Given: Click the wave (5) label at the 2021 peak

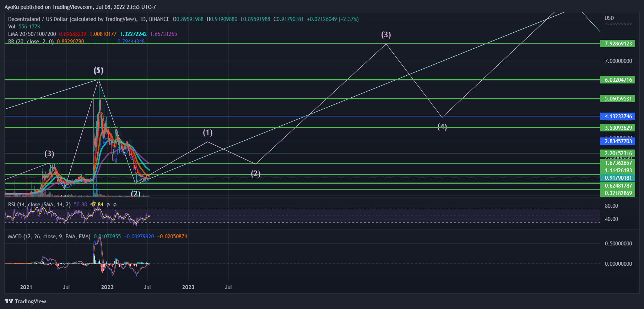Looking at the screenshot, I should tap(99, 70).
